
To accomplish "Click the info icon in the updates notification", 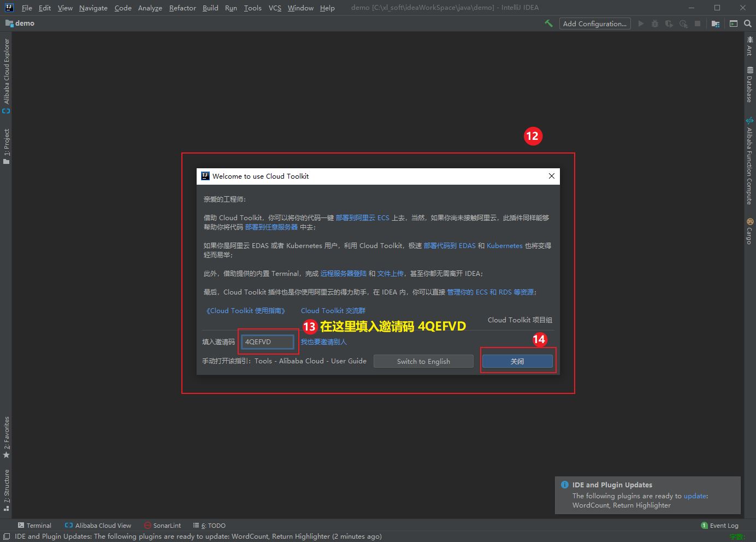I will pos(565,485).
